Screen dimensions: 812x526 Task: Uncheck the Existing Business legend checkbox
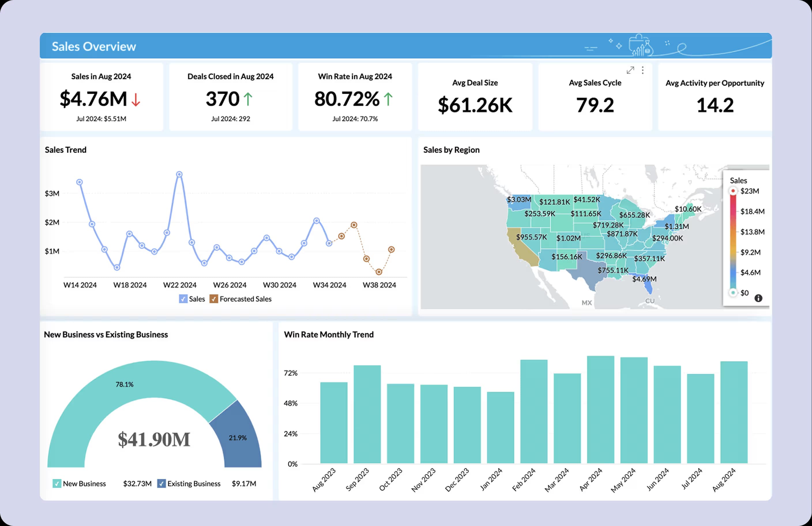pos(161,483)
